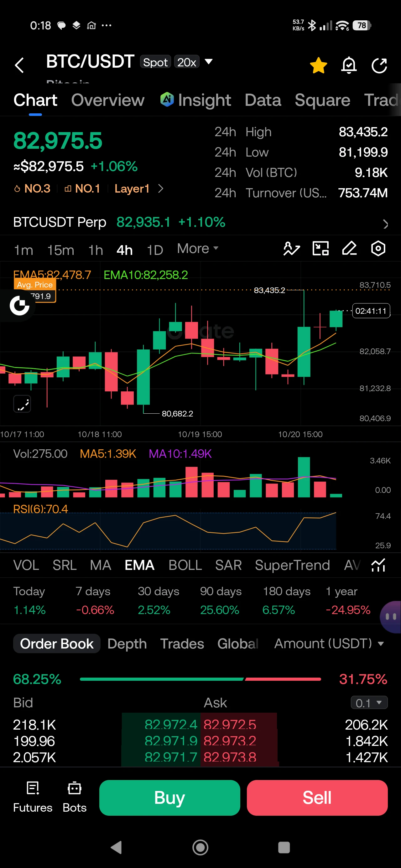Tap the purple floating assistant bubble
The width and height of the screenshot is (401, 868).
[391, 617]
